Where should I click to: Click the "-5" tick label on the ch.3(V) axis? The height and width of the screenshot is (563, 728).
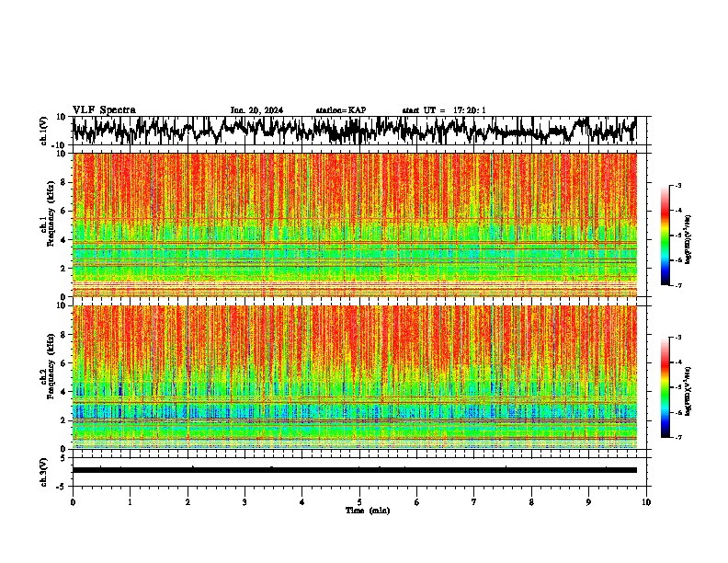point(62,487)
